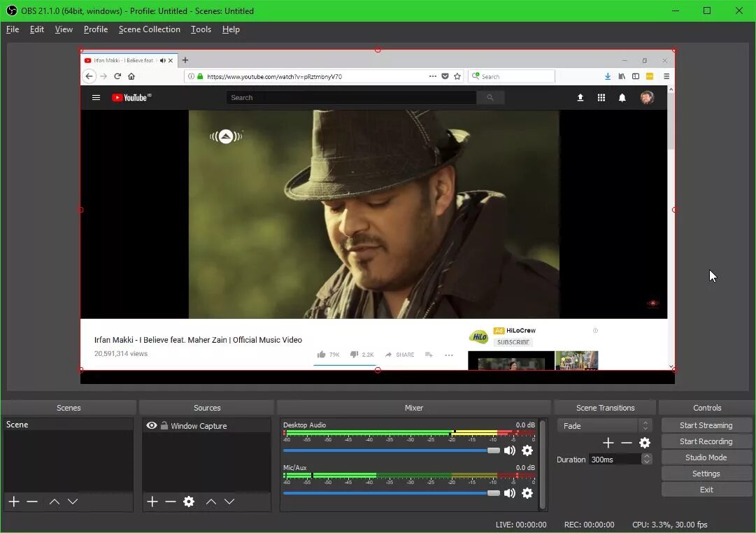Bookmark the page with the star icon

[x=457, y=76]
